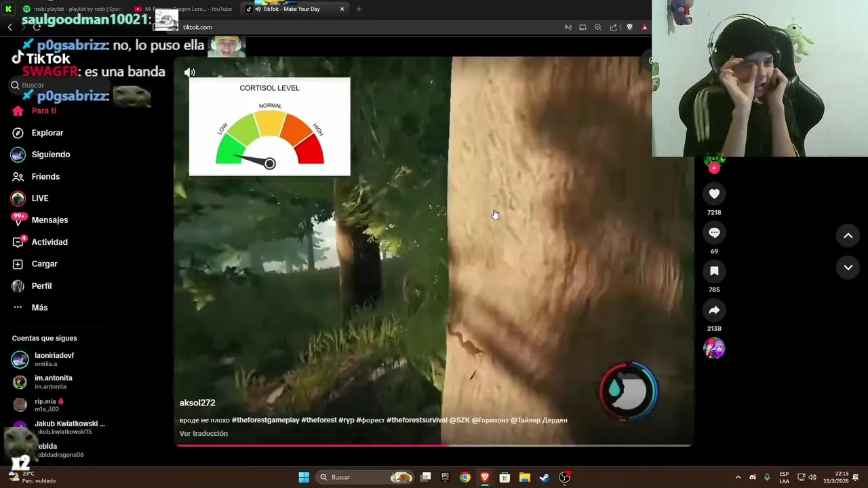This screenshot has width=868, height=488.
Task: Mute the TikTok video sound
Action: pos(190,73)
